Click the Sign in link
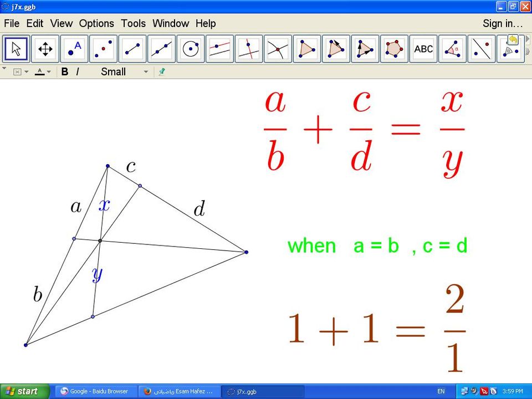 (503, 23)
